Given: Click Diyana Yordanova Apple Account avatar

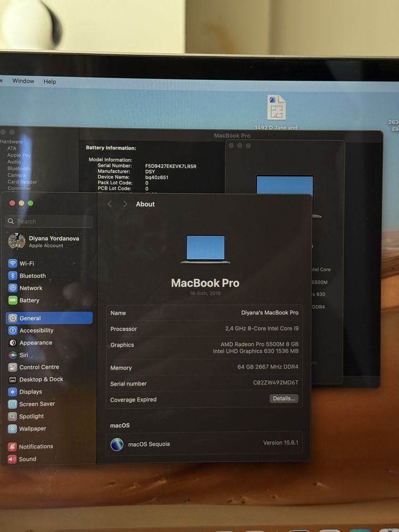Looking at the screenshot, I should point(16,241).
